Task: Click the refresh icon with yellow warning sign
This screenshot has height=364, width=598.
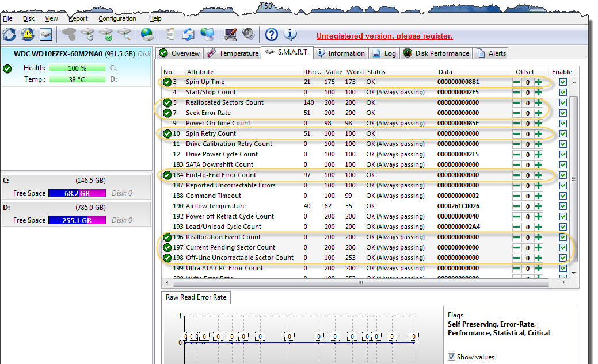Action: (28, 35)
